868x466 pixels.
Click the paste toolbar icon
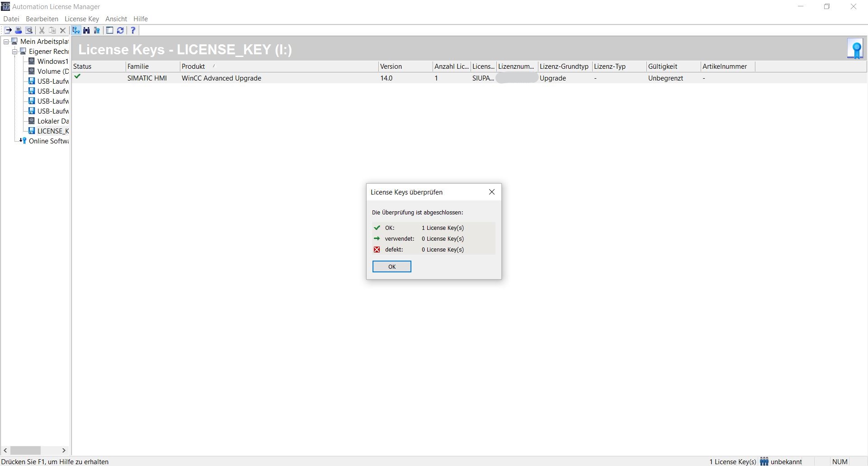52,30
